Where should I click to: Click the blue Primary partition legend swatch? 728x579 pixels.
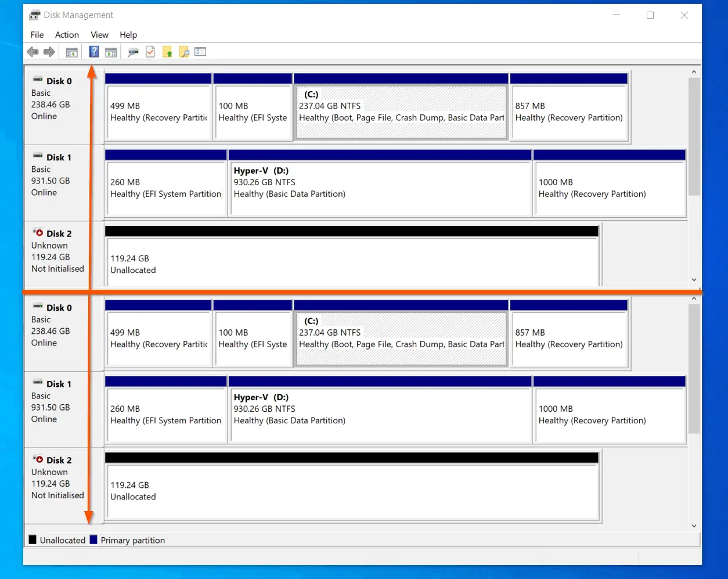(x=93, y=540)
